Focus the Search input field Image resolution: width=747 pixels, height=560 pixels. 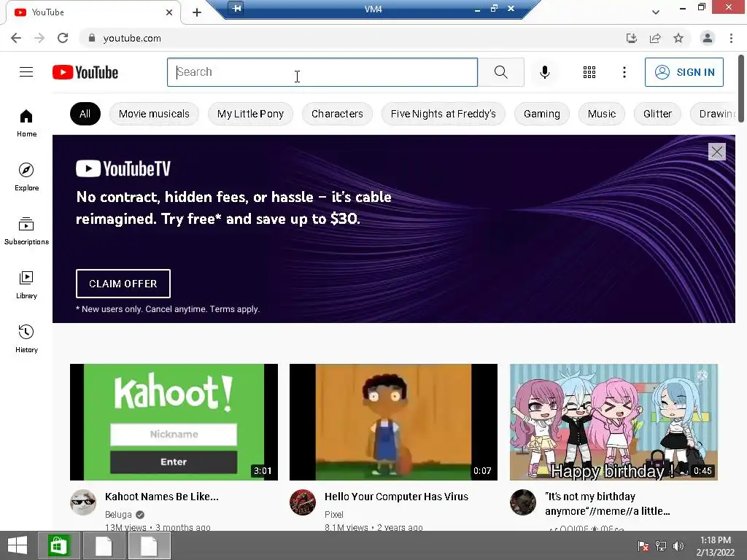click(322, 72)
